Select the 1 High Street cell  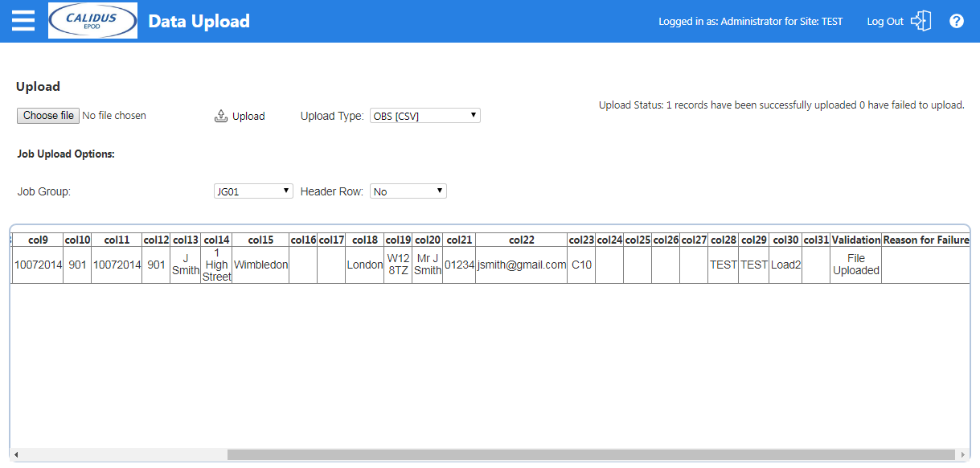tap(216, 265)
